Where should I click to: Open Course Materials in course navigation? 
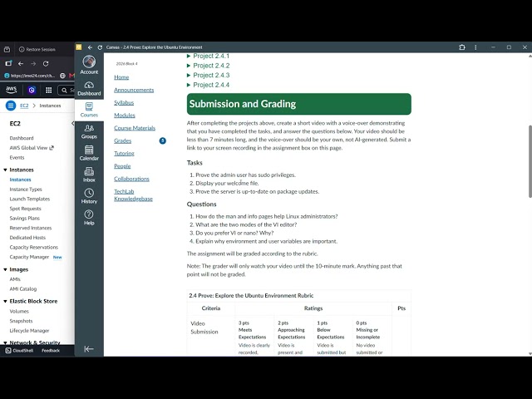(x=135, y=128)
